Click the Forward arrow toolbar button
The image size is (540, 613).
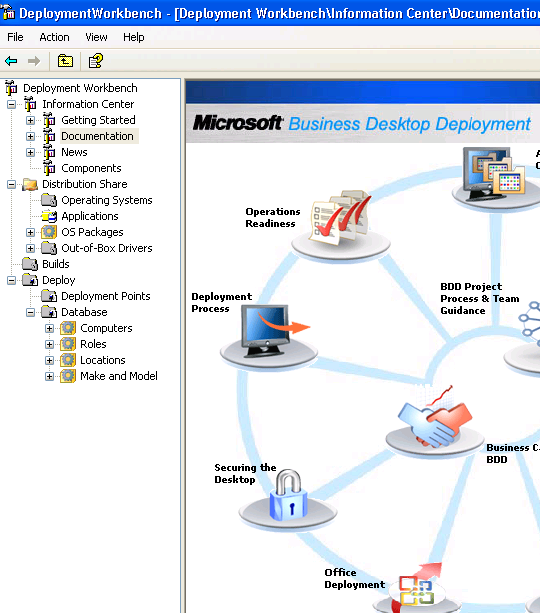(34, 61)
